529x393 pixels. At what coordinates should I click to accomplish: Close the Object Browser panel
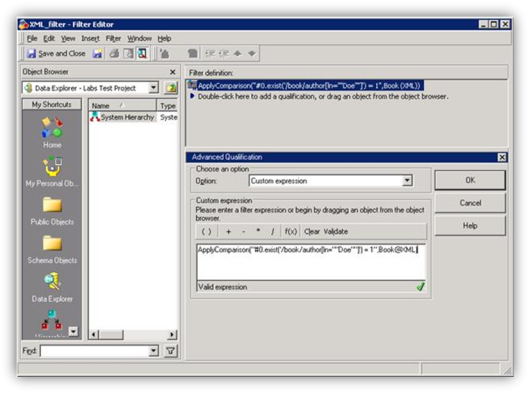pyautogui.click(x=173, y=72)
